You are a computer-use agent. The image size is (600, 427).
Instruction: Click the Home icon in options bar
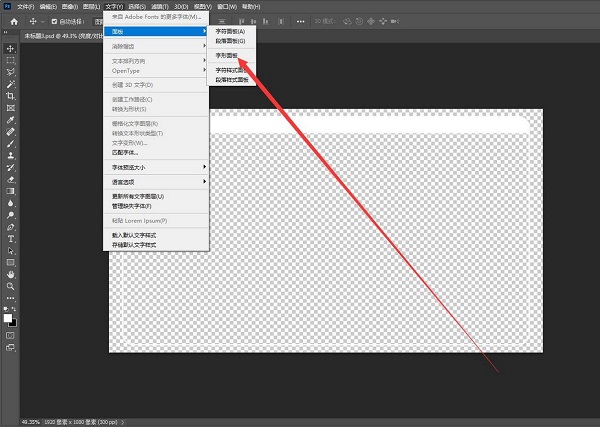(14, 22)
